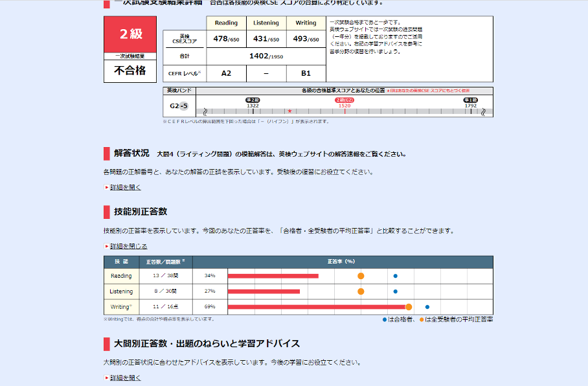The image size is (588, 386).
Task: Click the 8 / 30問 Listening count
Action: coord(165,291)
